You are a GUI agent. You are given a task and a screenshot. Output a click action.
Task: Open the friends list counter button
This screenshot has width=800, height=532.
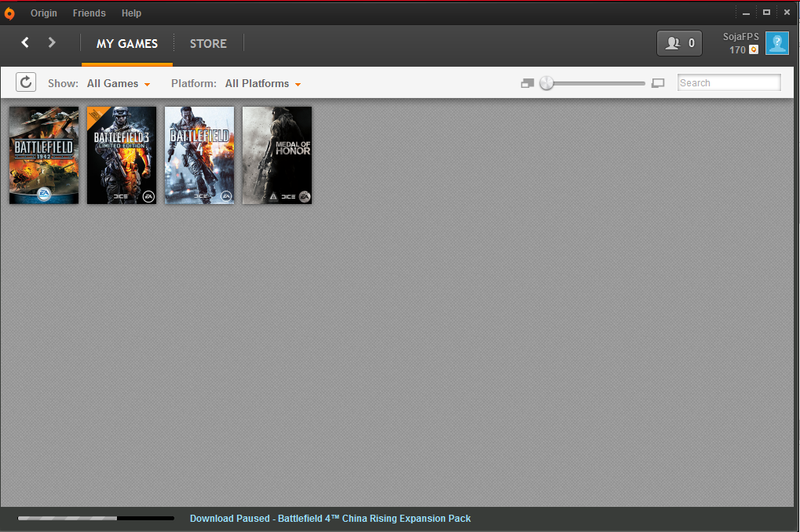(679, 43)
